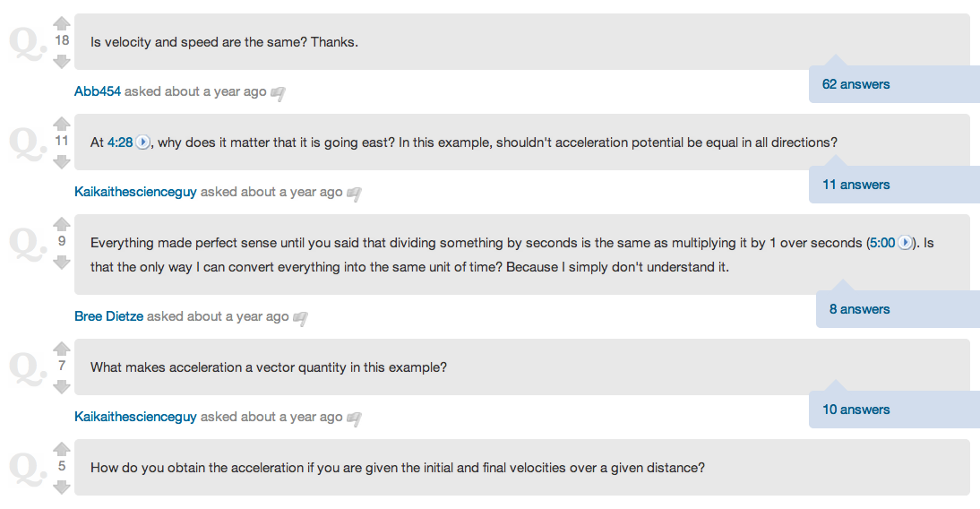Image resolution: width=980 pixels, height=509 pixels.
Task: Flag the first Kaikaithescienceguy question
Action: tap(354, 193)
